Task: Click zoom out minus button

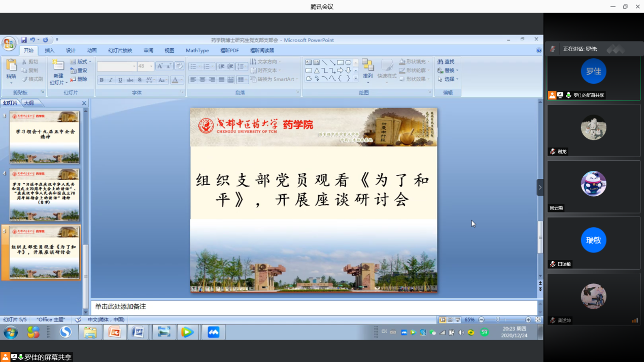Action: click(x=481, y=320)
